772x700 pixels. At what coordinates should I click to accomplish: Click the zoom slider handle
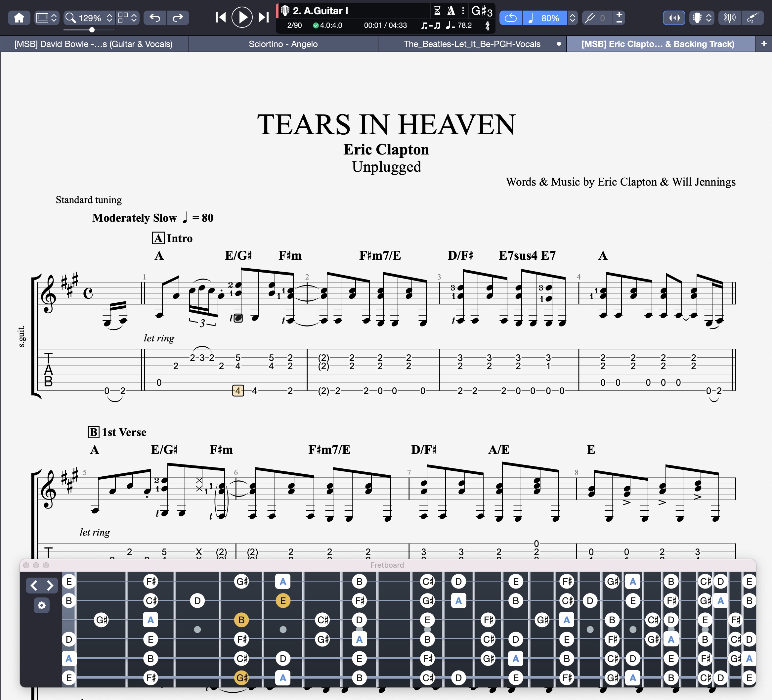pyautogui.click(x=92, y=29)
